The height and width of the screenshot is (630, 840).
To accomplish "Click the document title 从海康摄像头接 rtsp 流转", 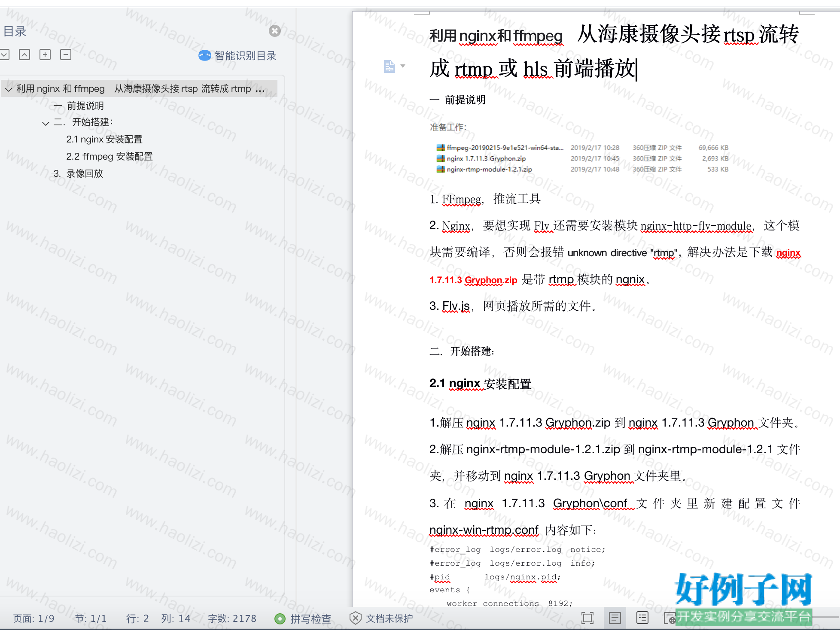I will [688, 34].
